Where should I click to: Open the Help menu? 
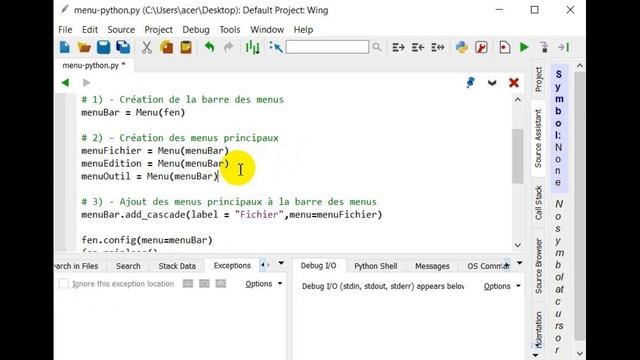coord(303,30)
